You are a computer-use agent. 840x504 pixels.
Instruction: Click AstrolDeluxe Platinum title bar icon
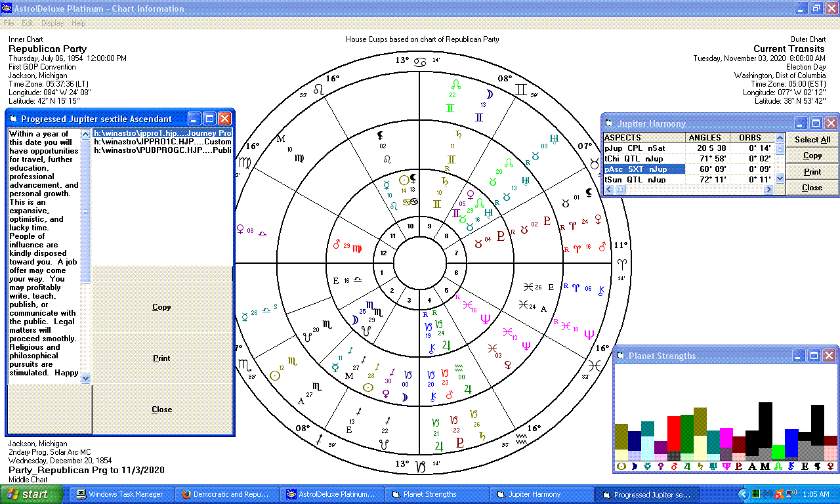tap(8, 9)
